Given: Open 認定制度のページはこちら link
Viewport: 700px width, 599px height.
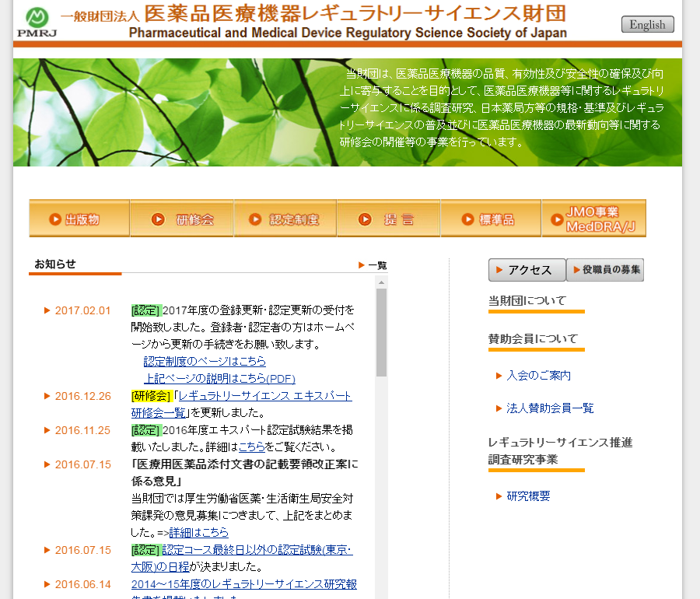Looking at the screenshot, I should coord(205,361).
